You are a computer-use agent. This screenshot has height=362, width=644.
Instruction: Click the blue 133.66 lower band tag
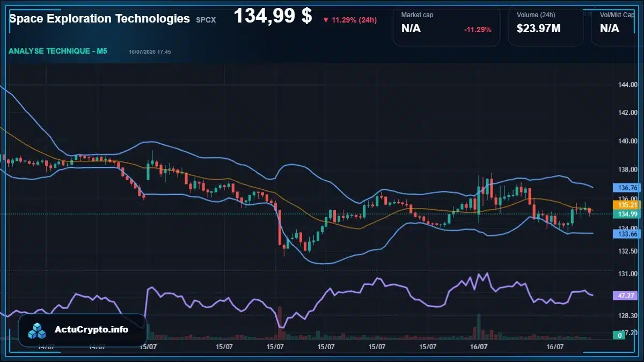(627, 234)
